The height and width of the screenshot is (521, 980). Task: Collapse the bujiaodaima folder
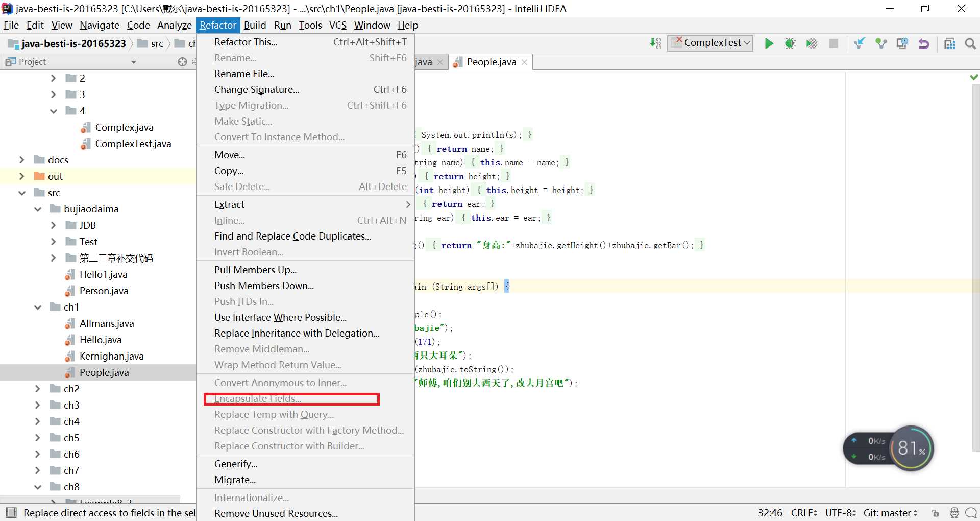38,209
